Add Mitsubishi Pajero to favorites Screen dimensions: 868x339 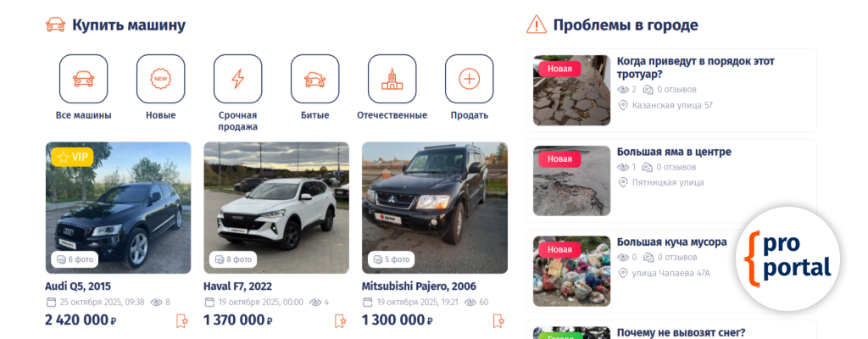pos(498,320)
